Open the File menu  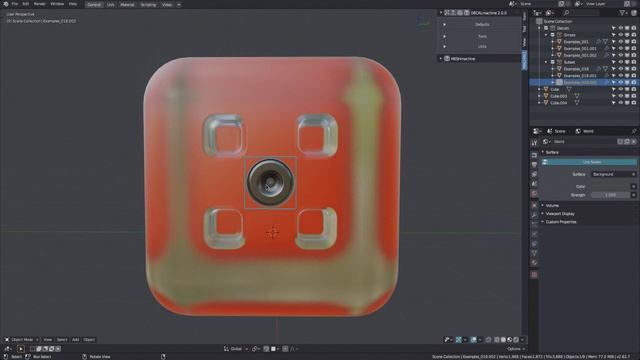pos(15,4)
